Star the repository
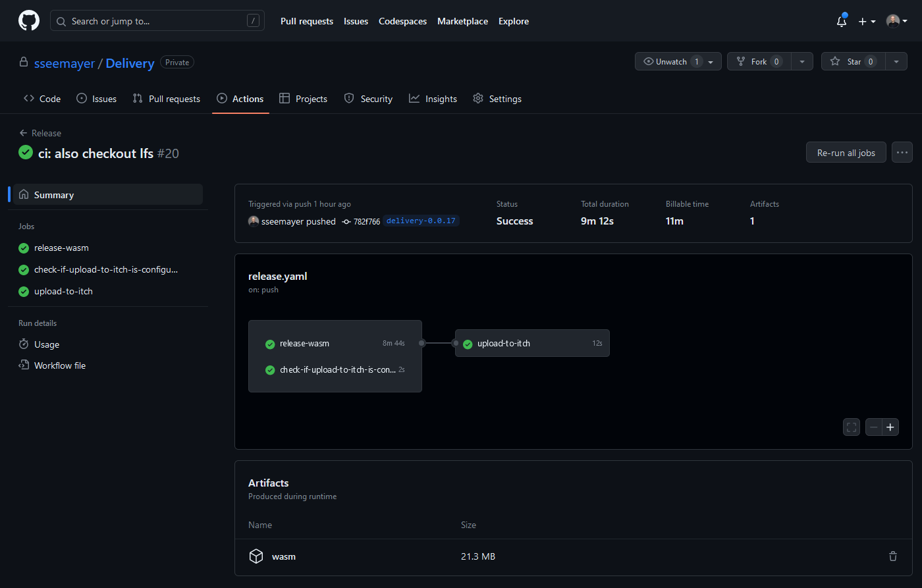Image resolution: width=922 pixels, height=588 pixels. (x=853, y=61)
